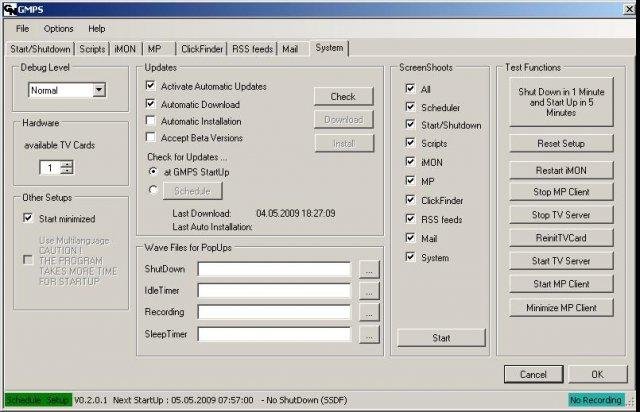This screenshot has height=412, width=640.
Task: Open the Options menu
Action: pos(58,29)
